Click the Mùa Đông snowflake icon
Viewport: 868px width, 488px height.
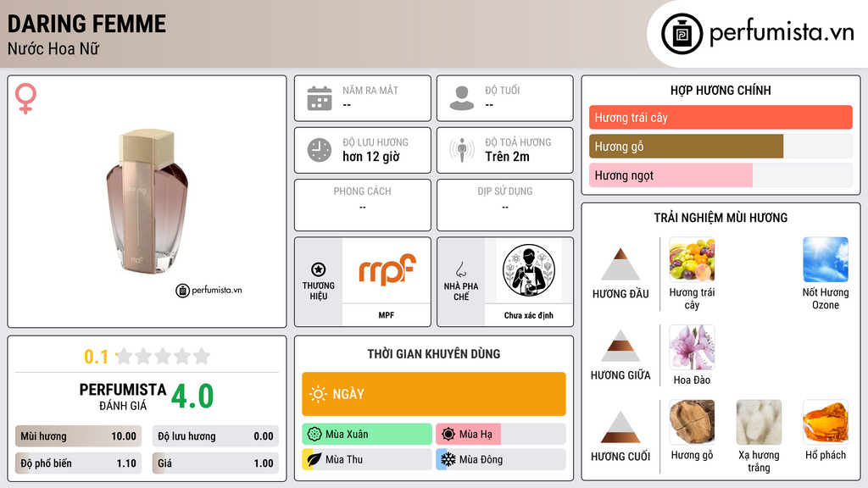[448, 459]
